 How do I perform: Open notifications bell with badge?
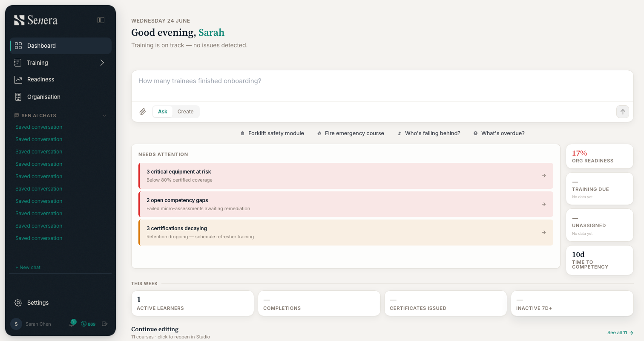[72, 324]
